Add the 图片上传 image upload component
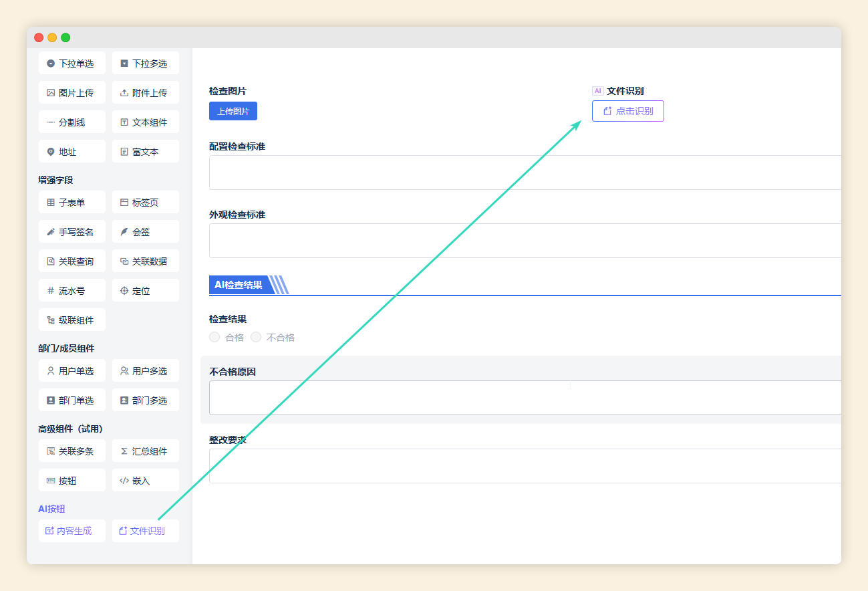 point(72,93)
